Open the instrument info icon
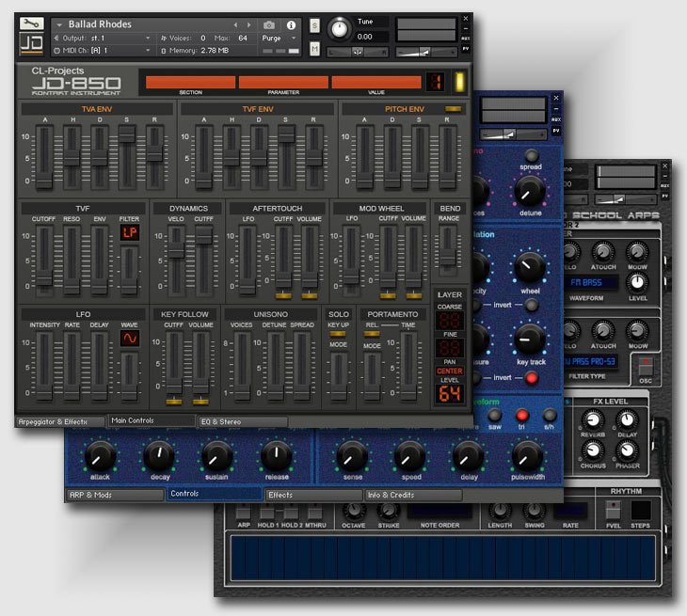Screen dimensions: 687x616 [291, 24]
